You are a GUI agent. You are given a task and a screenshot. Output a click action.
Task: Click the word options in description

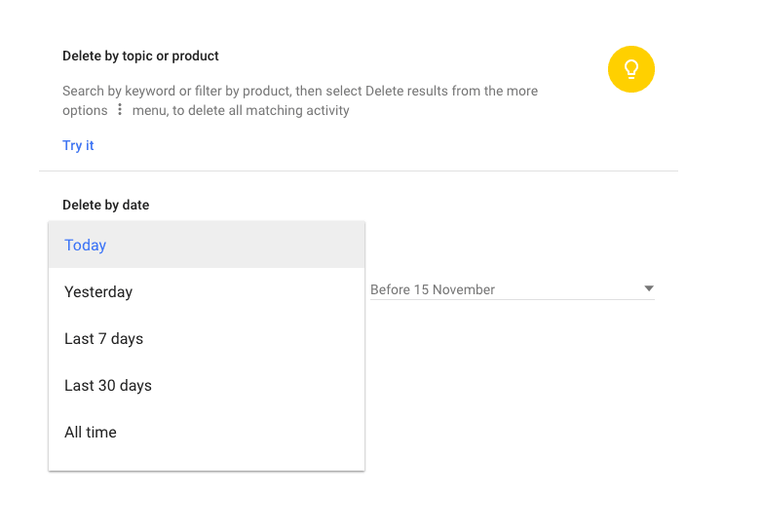click(85, 110)
